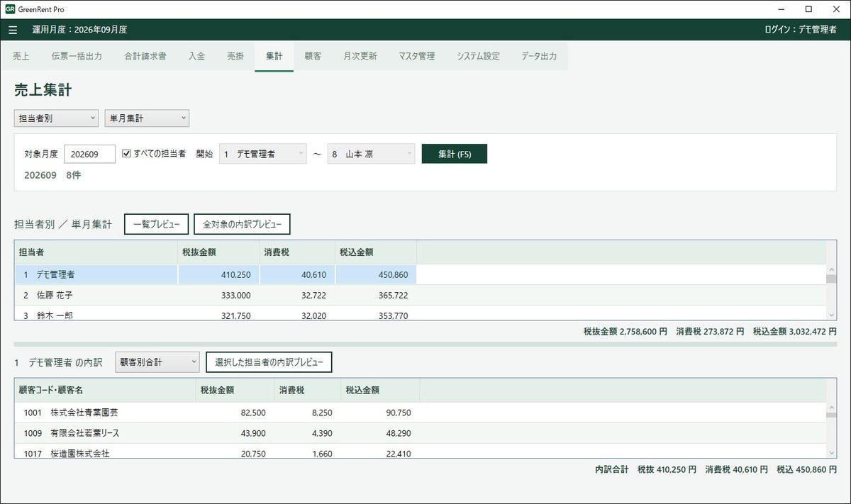Sort staff table by 消費税 header
The width and height of the screenshot is (851, 504).
[x=297, y=252]
